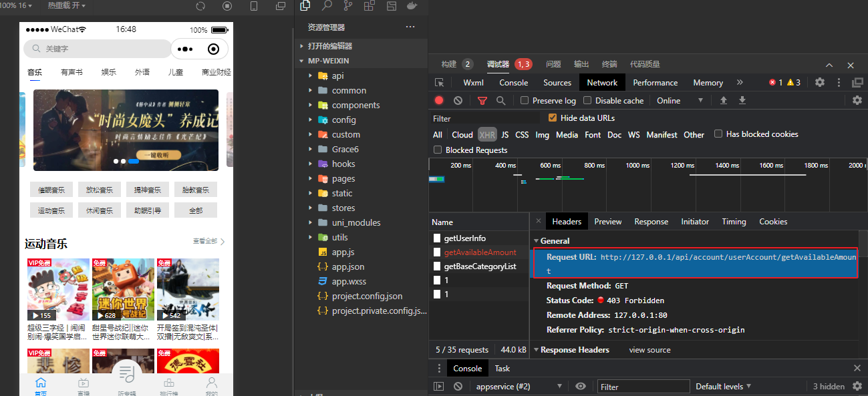Check Blocked Requests

(x=438, y=150)
